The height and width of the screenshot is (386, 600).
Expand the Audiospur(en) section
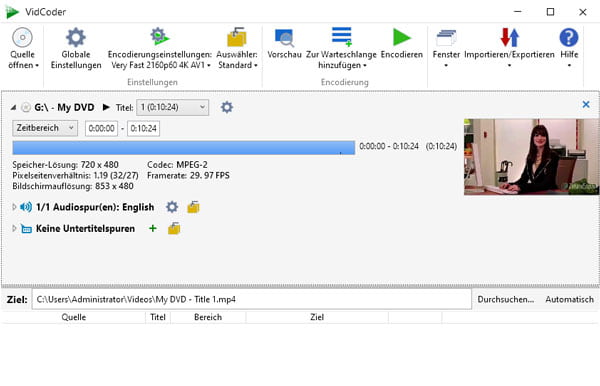14,207
